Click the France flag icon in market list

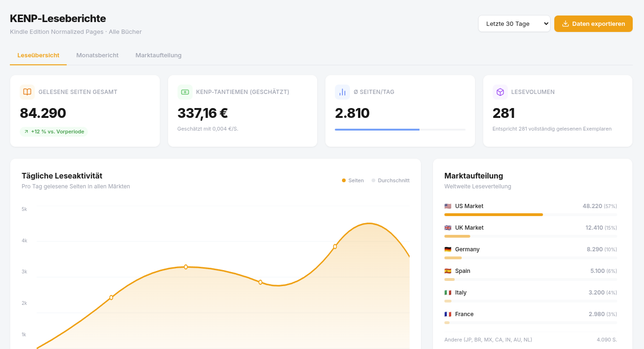(x=448, y=314)
